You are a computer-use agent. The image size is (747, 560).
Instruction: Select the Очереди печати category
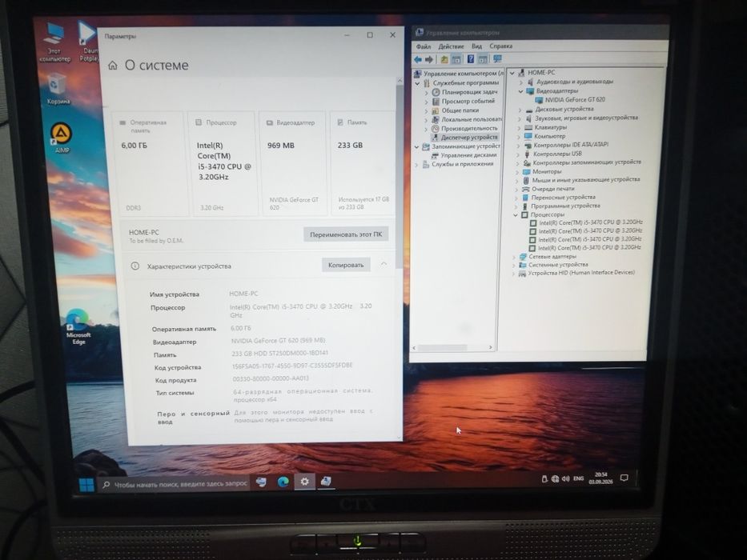point(548,189)
